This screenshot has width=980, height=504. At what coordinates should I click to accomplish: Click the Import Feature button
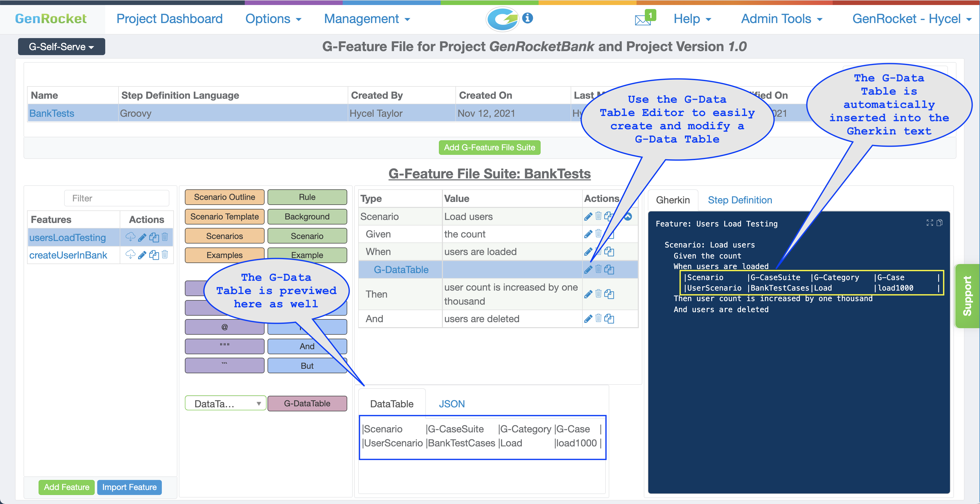[129, 487]
